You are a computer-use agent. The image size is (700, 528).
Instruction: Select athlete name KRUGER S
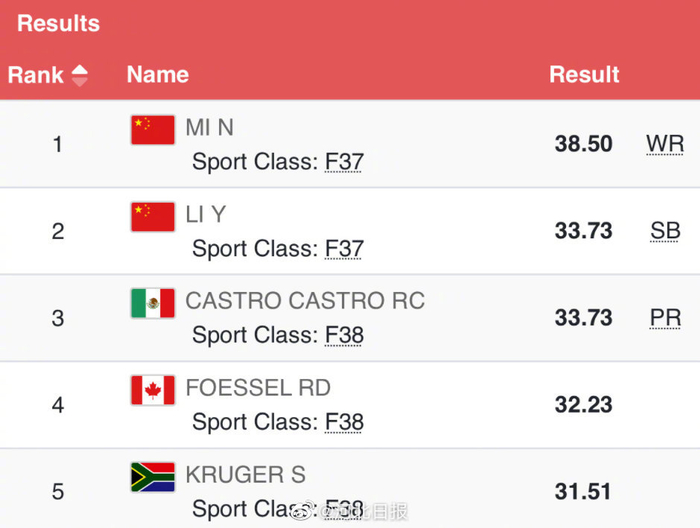(x=246, y=475)
